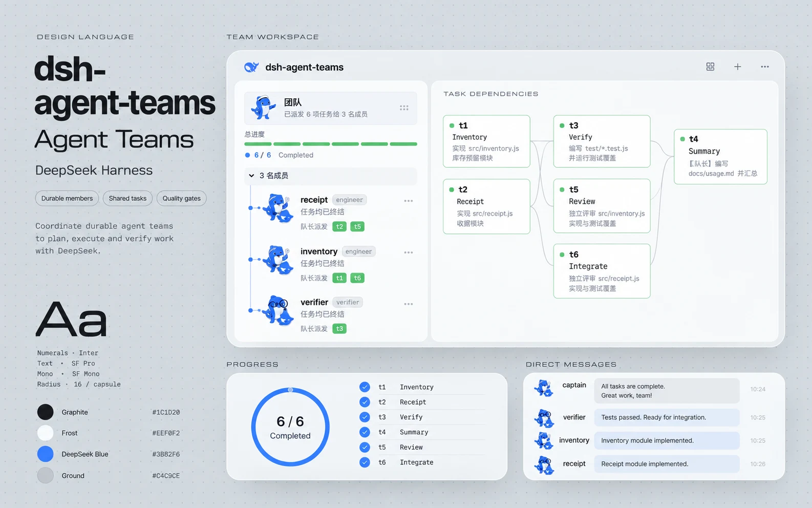Click the plus icon in workspace header

tap(737, 67)
